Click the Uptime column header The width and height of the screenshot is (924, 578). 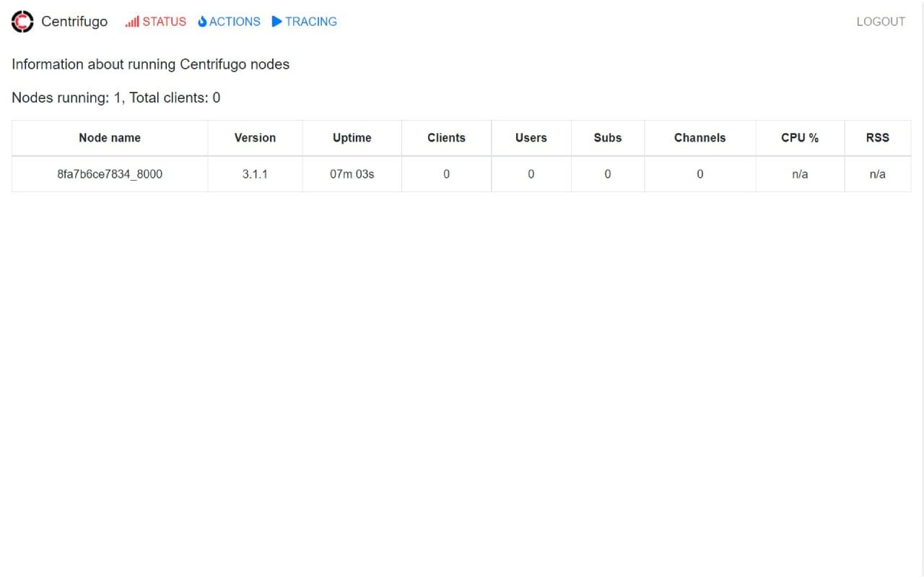coord(352,137)
